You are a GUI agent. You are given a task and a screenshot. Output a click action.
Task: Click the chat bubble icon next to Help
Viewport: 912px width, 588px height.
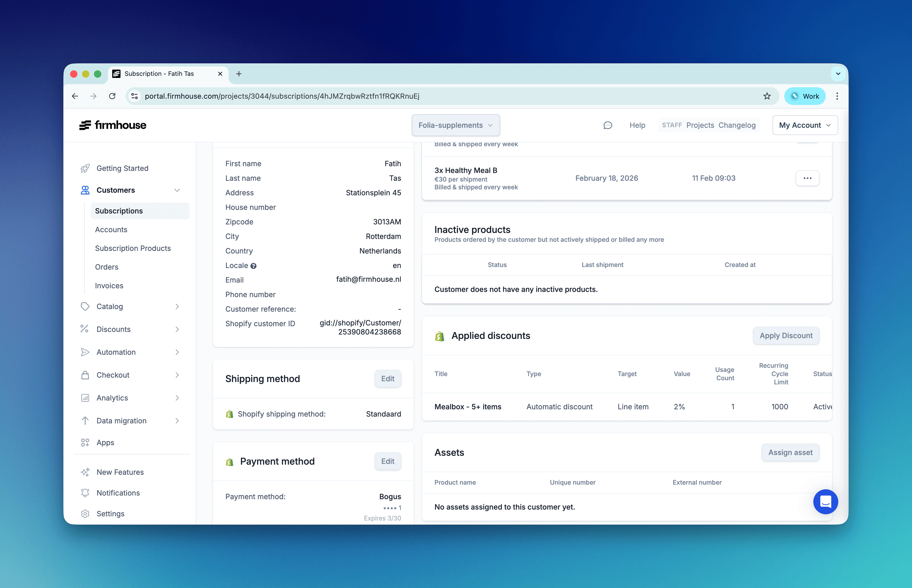[x=608, y=125]
